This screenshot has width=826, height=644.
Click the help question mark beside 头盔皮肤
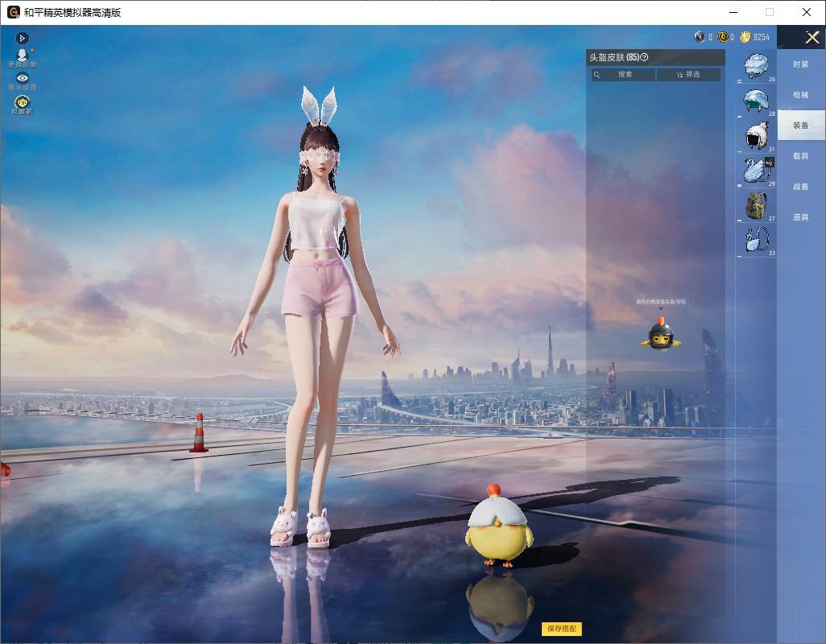(644, 57)
